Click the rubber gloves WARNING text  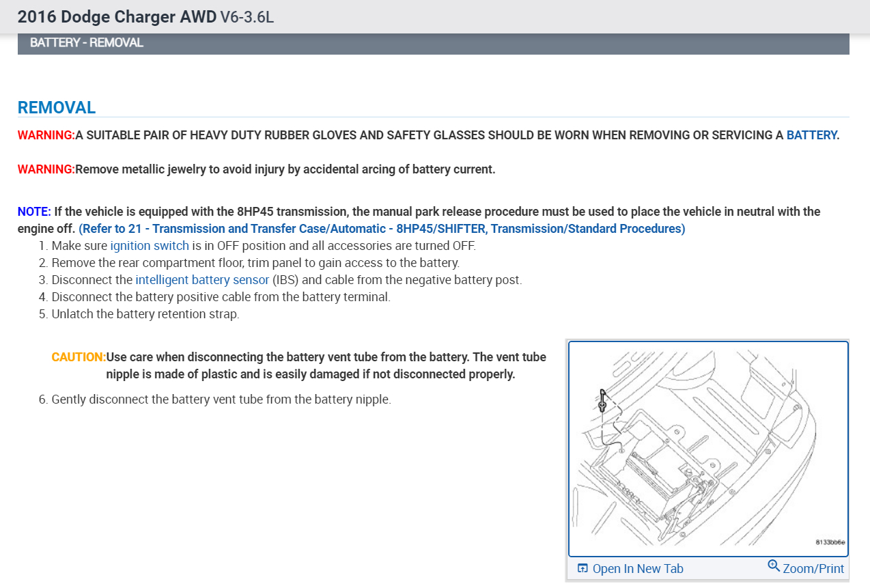coord(428,135)
